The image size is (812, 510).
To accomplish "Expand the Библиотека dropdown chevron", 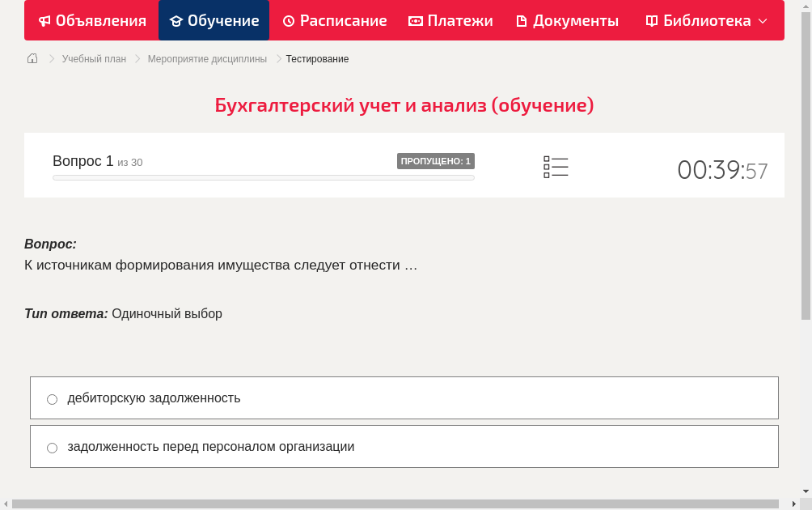I will pyautogui.click(x=761, y=22).
